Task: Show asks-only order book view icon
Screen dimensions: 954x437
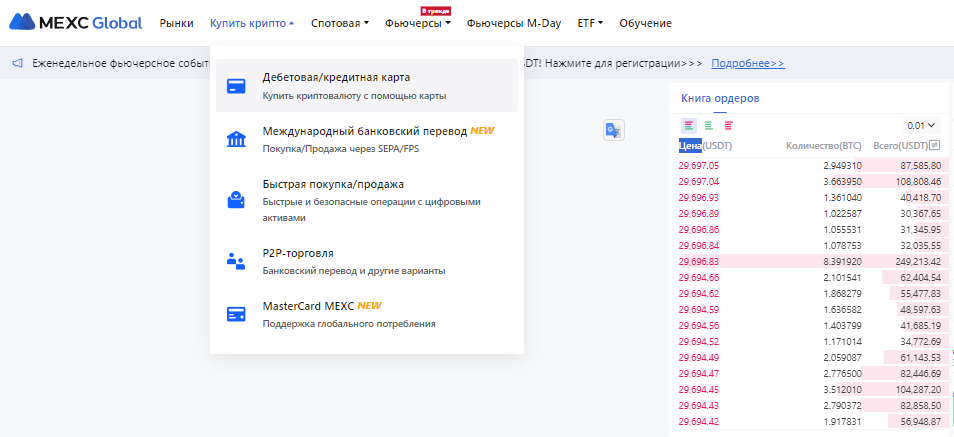Action: coord(729,126)
